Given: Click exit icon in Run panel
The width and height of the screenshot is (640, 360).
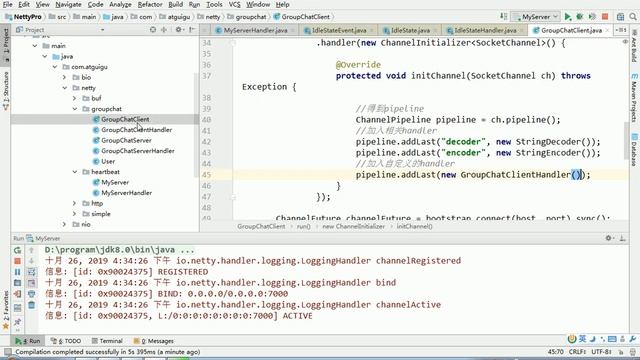Looking at the screenshot, I should [18, 294].
